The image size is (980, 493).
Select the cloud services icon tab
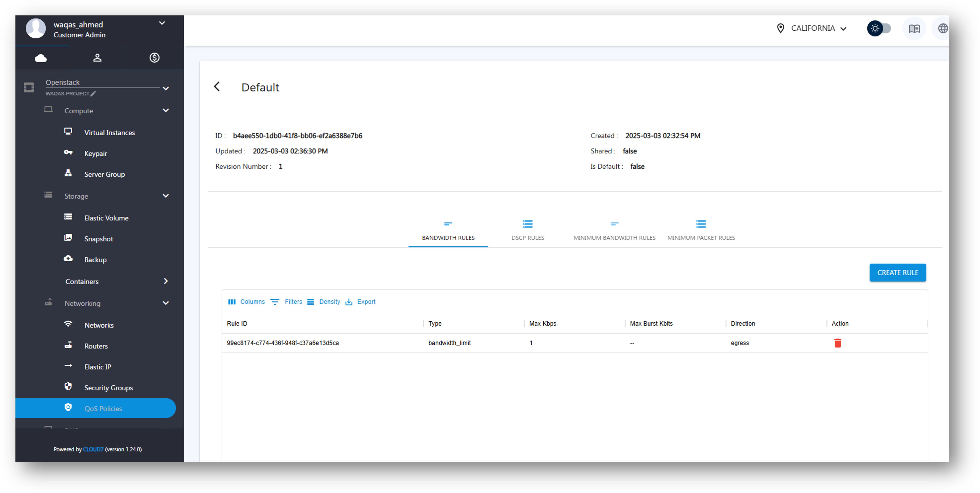tap(41, 58)
